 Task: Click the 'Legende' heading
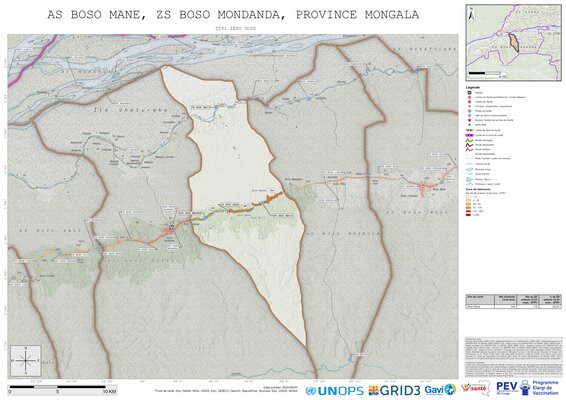473,88
